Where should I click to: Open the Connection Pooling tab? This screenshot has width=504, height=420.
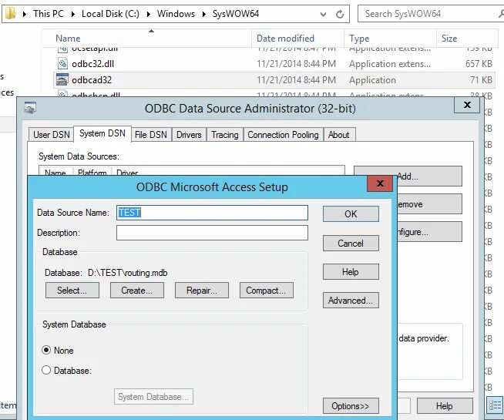tap(283, 134)
